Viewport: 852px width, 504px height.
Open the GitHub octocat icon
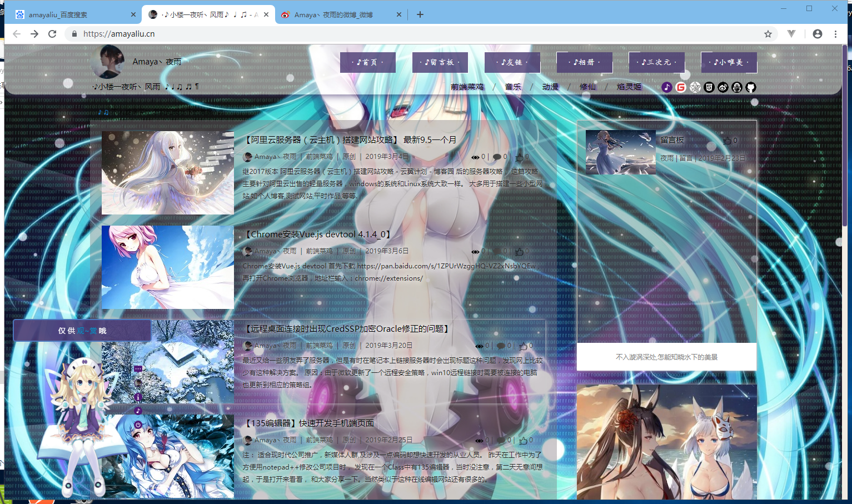pos(751,87)
